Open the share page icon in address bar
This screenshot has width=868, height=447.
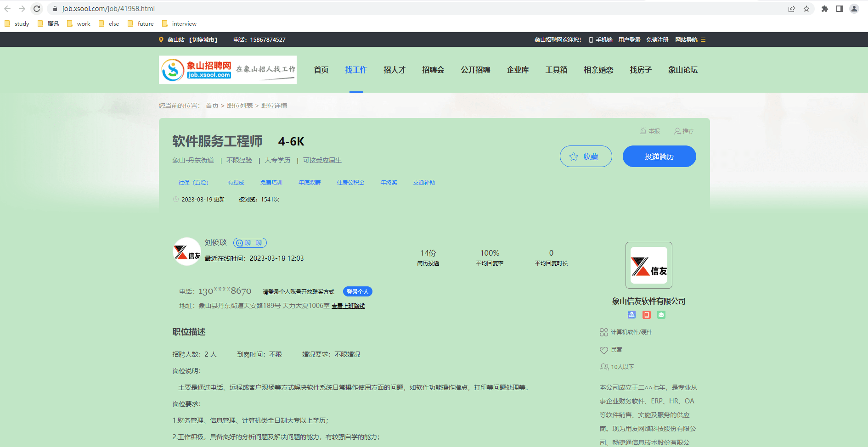tap(792, 9)
